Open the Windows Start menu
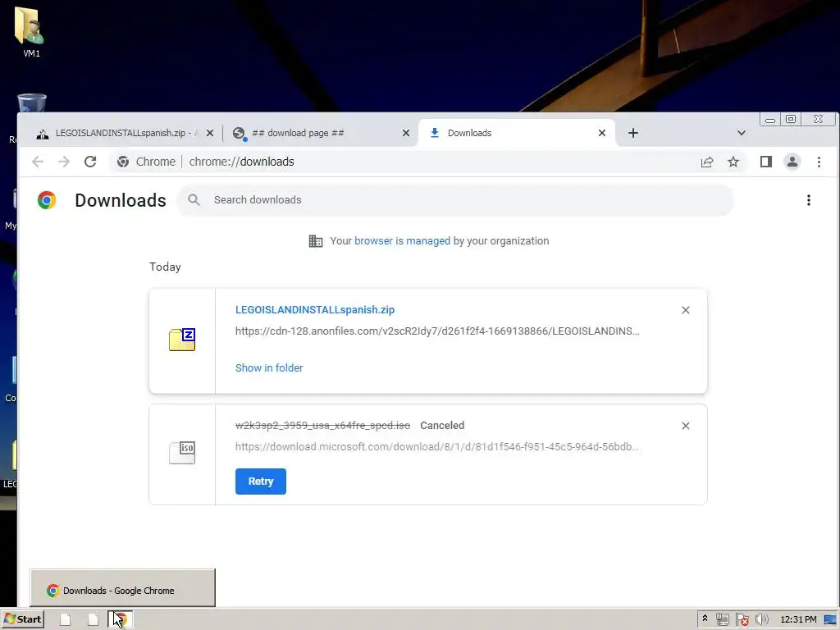Image resolution: width=840 pixels, height=630 pixels. (22, 619)
